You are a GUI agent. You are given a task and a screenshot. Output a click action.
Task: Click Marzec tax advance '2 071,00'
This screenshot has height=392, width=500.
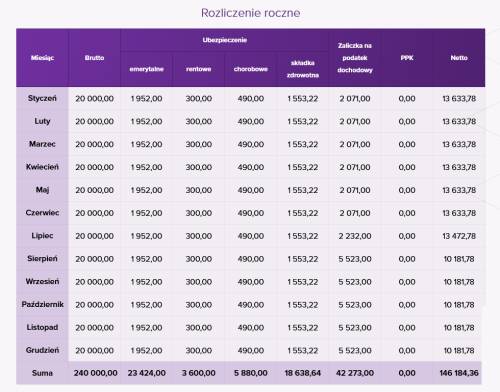[x=355, y=144]
